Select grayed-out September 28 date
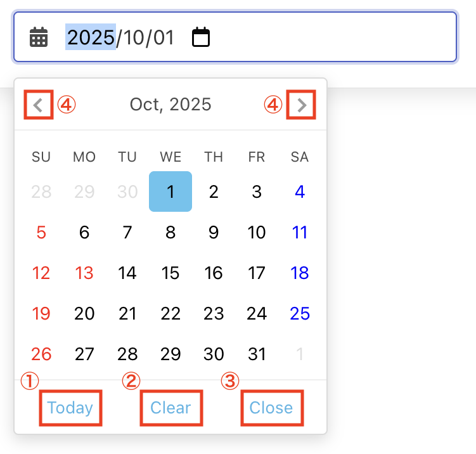The image size is (476, 454). (x=41, y=191)
